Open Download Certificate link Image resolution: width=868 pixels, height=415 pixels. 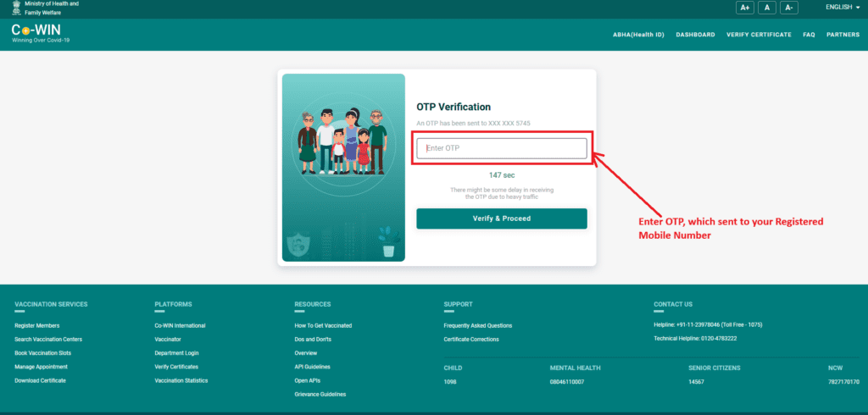click(40, 380)
